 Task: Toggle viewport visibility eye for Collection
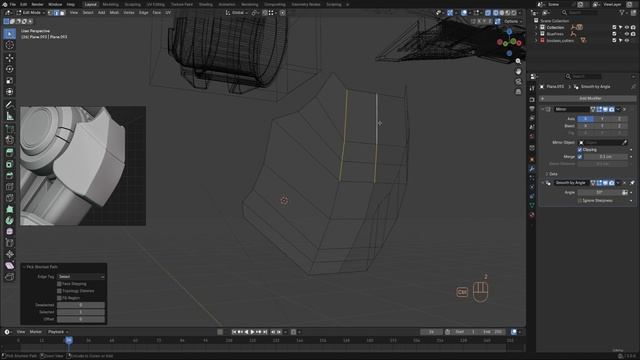click(x=627, y=27)
